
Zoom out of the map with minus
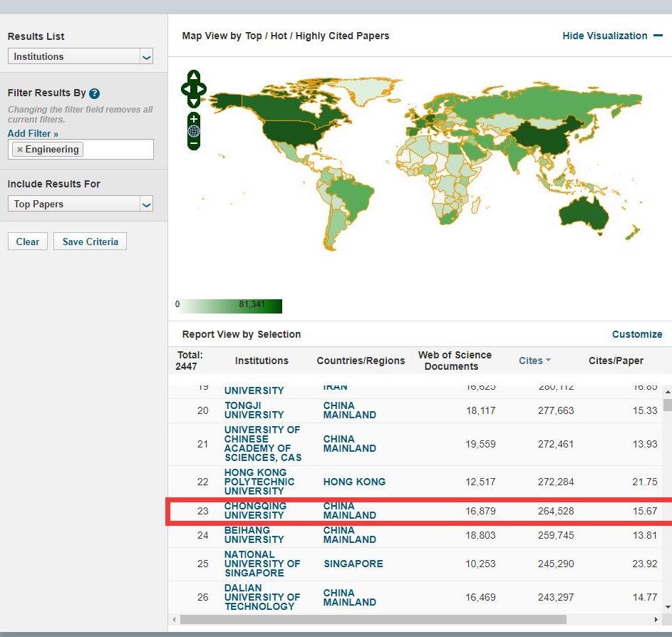(x=194, y=143)
